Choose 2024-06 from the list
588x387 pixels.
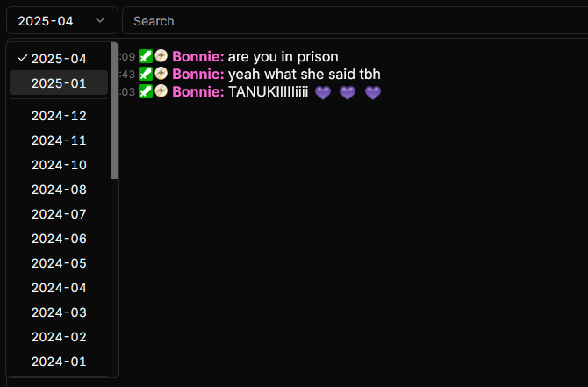point(59,239)
